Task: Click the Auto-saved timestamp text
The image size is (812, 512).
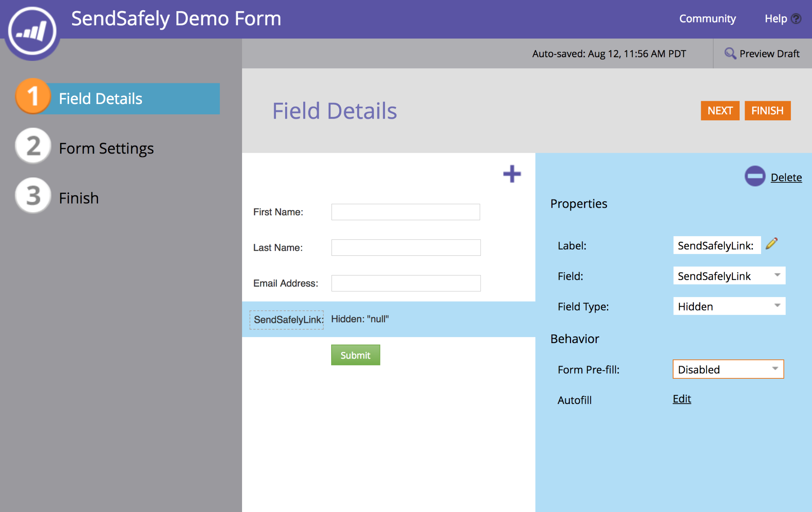Action: click(x=609, y=53)
